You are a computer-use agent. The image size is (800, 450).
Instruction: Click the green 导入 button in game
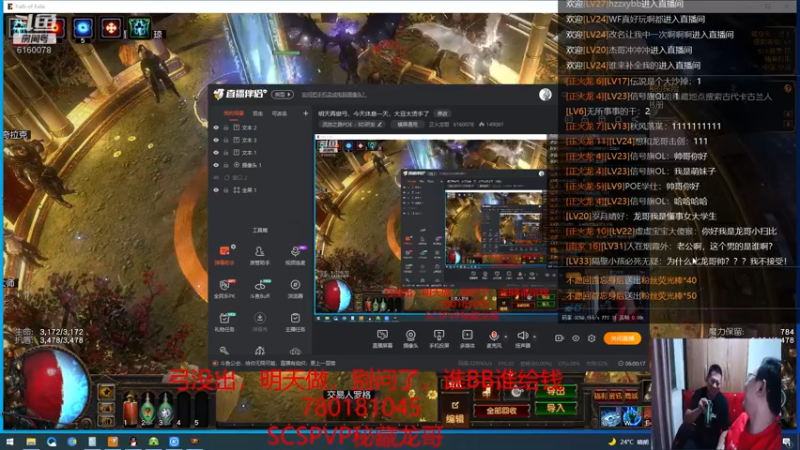tap(556, 408)
